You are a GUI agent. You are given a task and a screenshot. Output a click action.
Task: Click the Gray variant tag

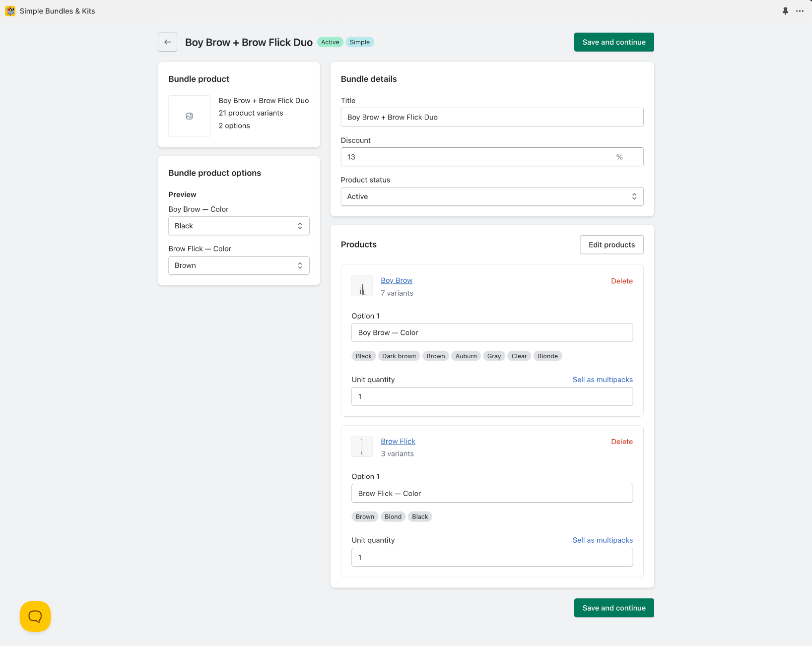click(494, 356)
